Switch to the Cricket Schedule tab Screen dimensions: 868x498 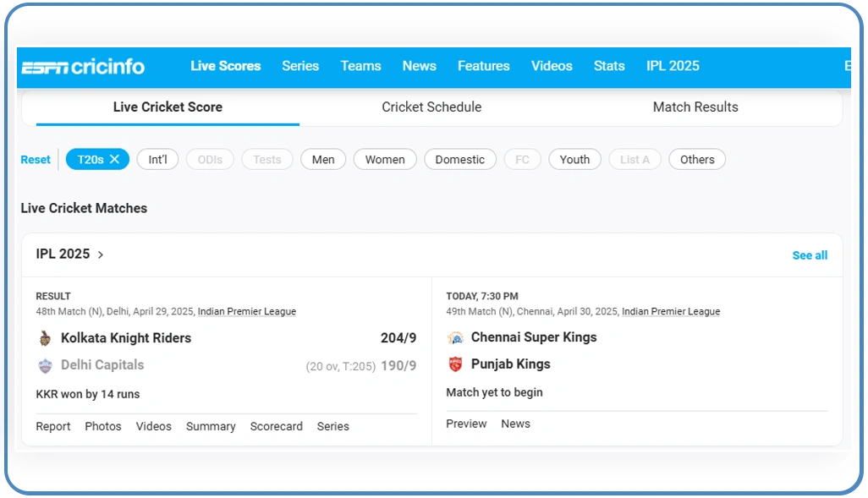click(x=431, y=107)
